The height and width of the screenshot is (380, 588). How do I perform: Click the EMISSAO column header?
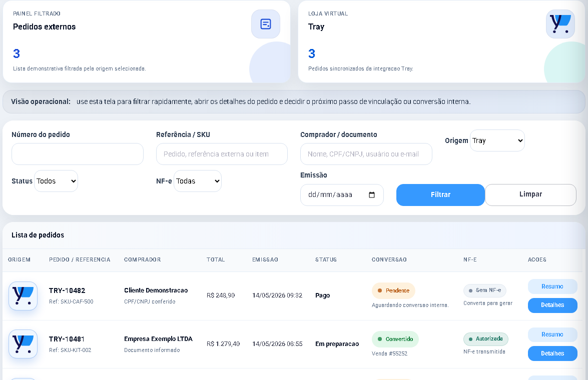[x=265, y=259]
